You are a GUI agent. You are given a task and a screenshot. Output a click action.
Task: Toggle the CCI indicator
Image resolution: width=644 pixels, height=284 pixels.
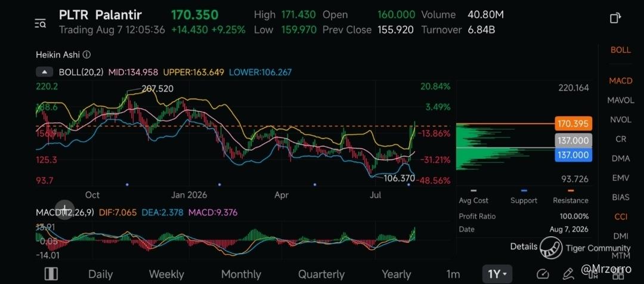coord(621,217)
